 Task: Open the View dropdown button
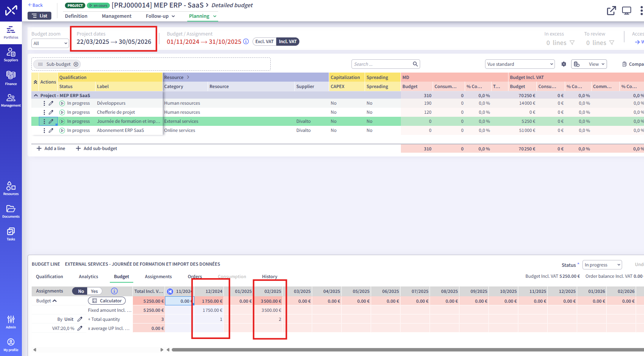[589, 64]
